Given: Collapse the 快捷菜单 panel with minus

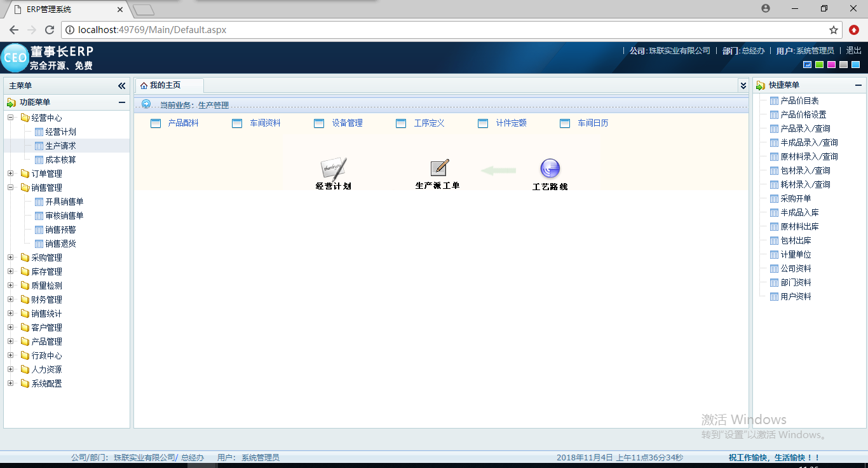Looking at the screenshot, I should click(x=858, y=85).
